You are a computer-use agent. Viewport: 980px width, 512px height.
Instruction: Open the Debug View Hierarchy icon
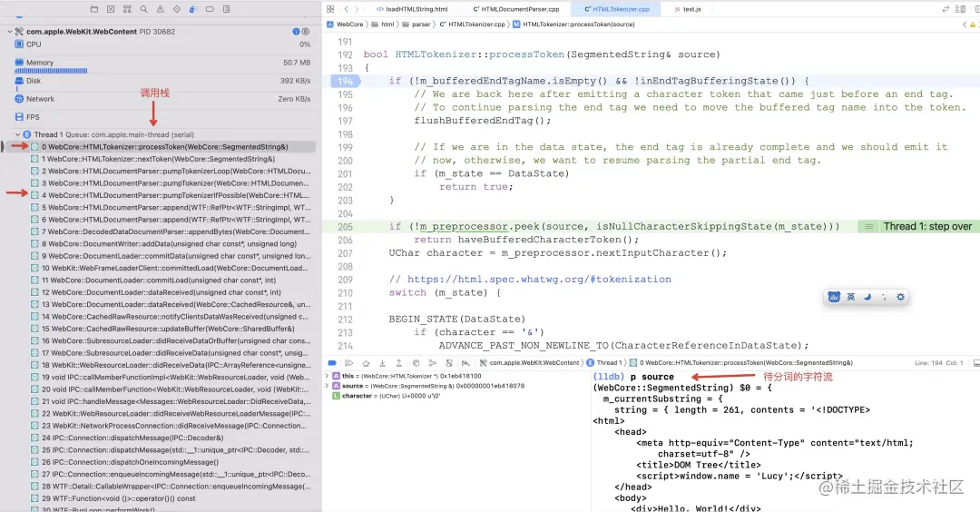click(416, 362)
